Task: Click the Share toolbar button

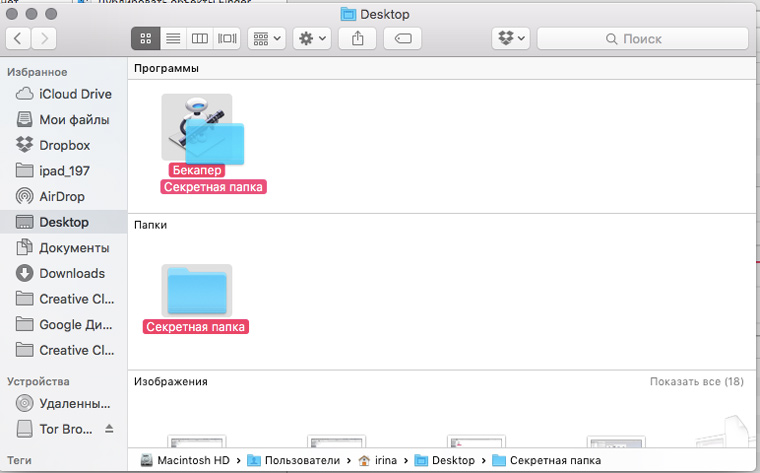Action: (x=357, y=38)
